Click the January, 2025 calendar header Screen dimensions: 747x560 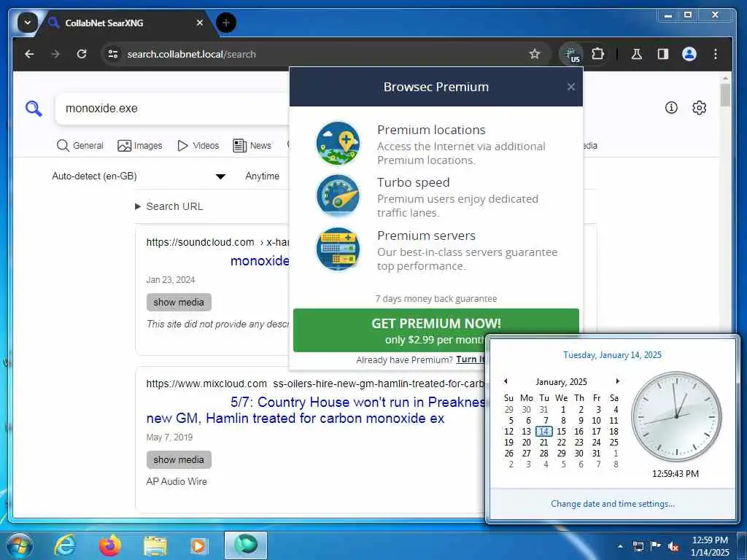point(561,382)
